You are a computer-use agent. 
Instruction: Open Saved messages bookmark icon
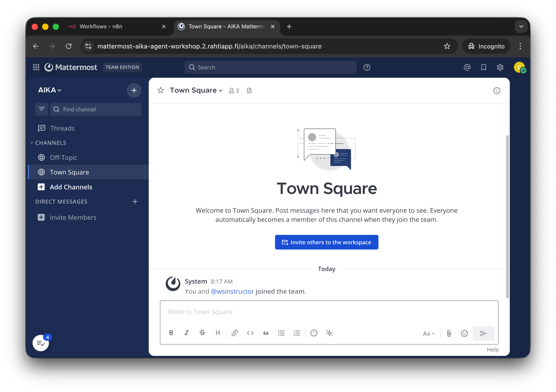pyautogui.click(x=483, y=67)
